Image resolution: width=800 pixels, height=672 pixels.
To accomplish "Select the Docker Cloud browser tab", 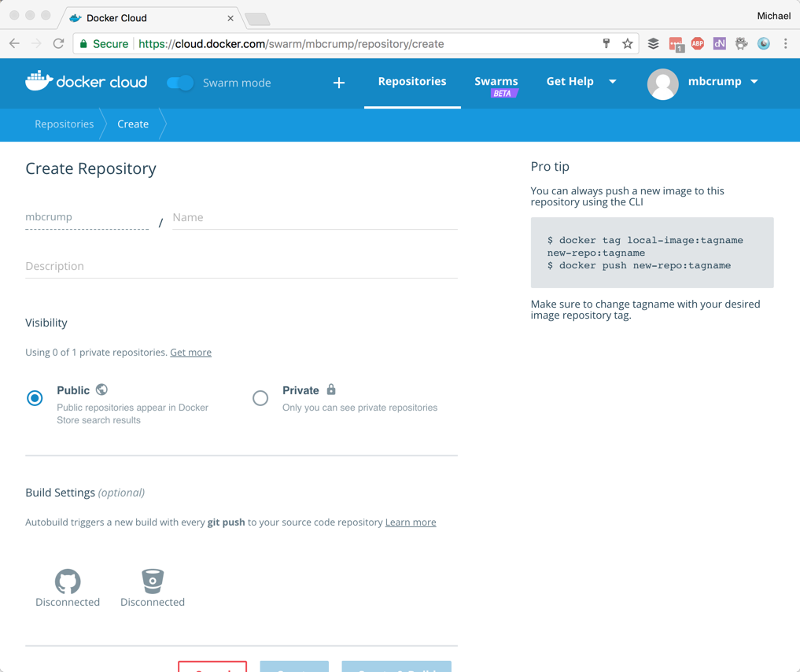I will coord(150,18).
